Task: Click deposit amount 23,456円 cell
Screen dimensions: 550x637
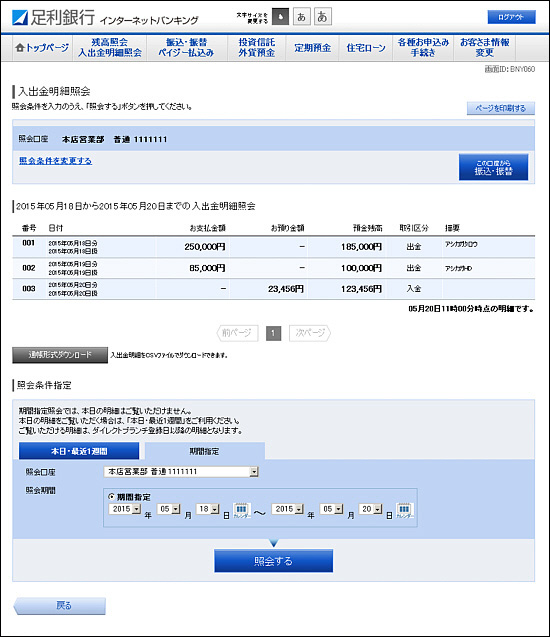Action: point(286,289)
